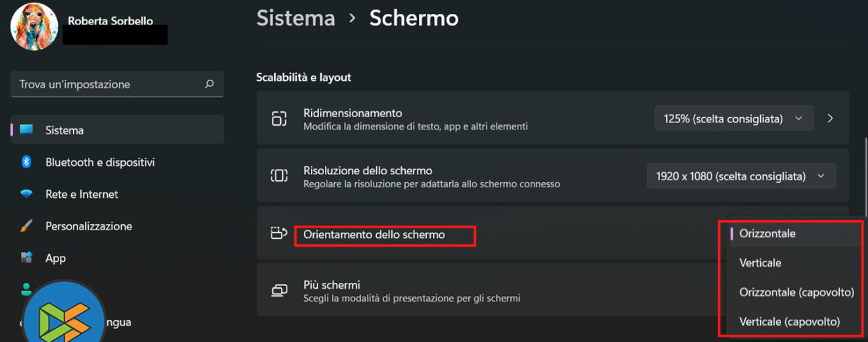Click the App icon in sidebar
The width and height of the screenshot is (868, 342).
coord(26,258)
